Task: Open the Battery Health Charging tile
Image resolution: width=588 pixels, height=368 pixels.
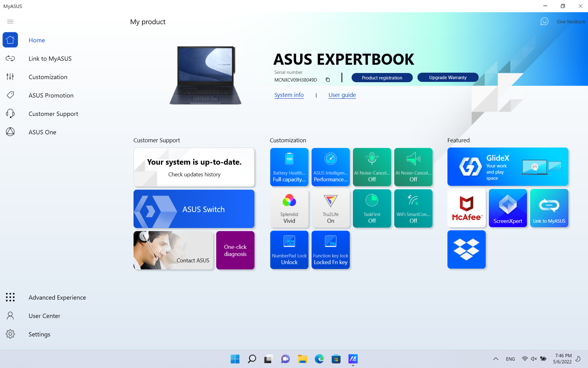Action: point(289,167)
